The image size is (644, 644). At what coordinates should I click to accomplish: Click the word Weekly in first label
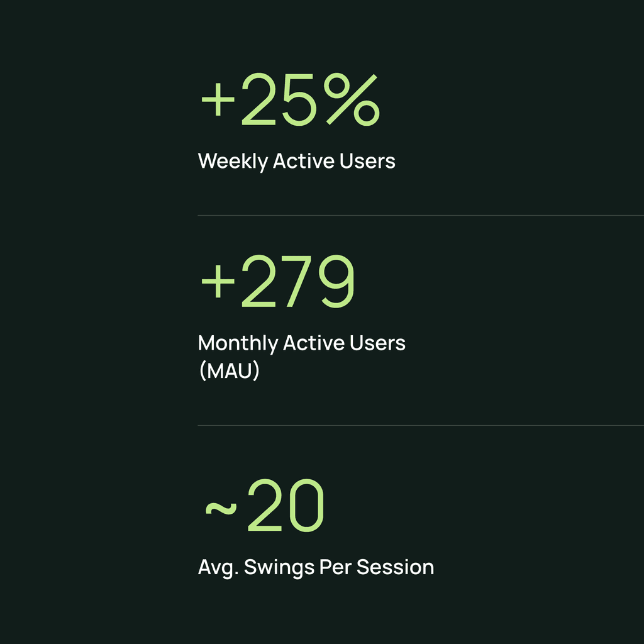(233, 162)
